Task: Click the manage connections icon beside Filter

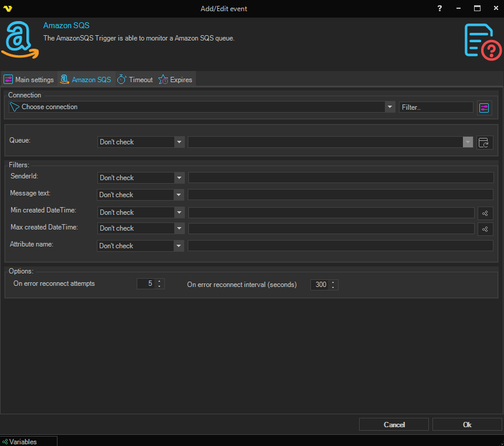Action: click(x=484, y=107)
